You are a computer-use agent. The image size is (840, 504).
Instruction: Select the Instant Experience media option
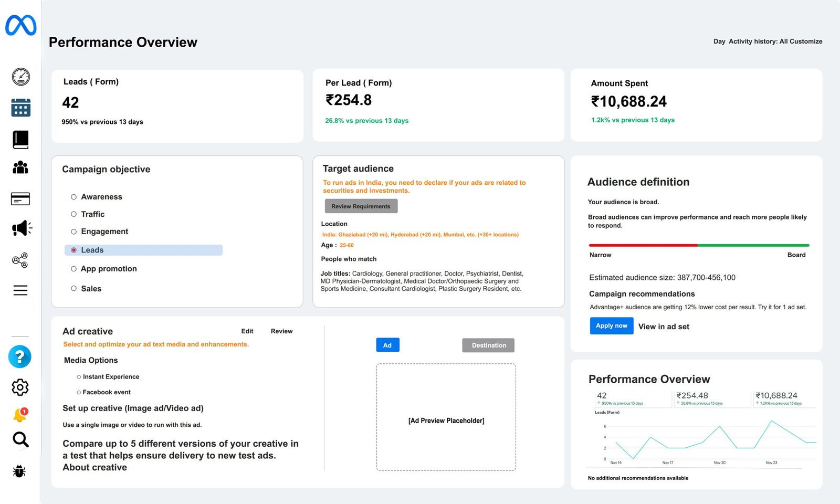click(79, 377)
